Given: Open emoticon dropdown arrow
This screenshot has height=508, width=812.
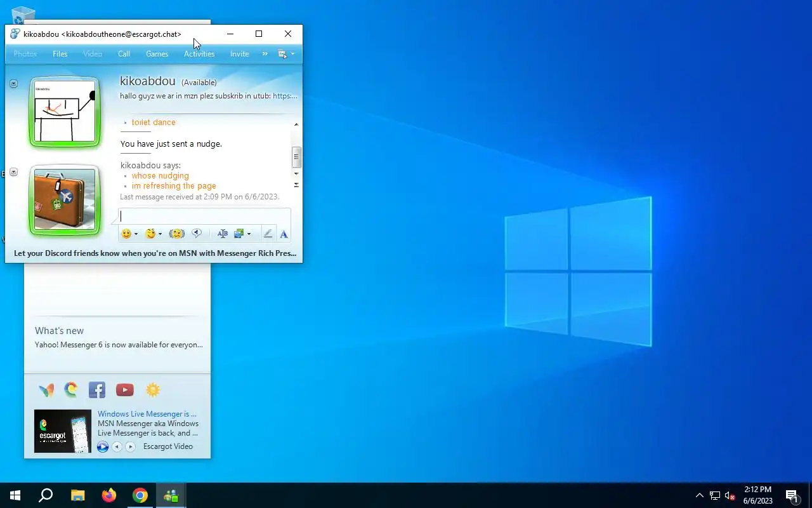Looking at the screenshot, I should point(136,234).
